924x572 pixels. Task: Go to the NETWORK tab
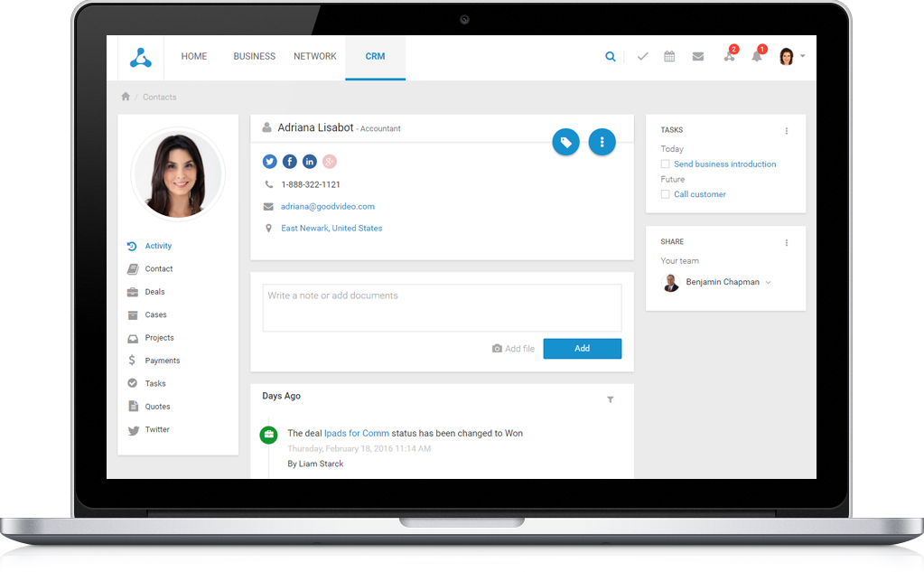pos(315,57)
